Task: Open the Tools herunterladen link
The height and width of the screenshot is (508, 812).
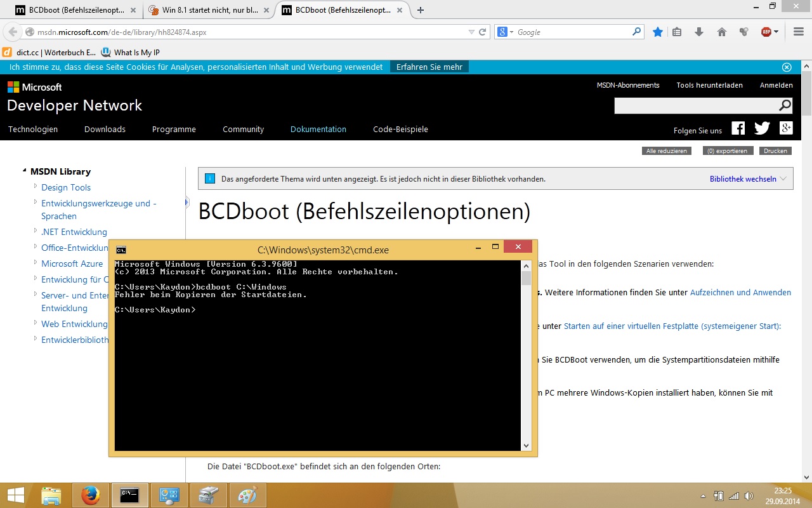Action: coord(709,85)
